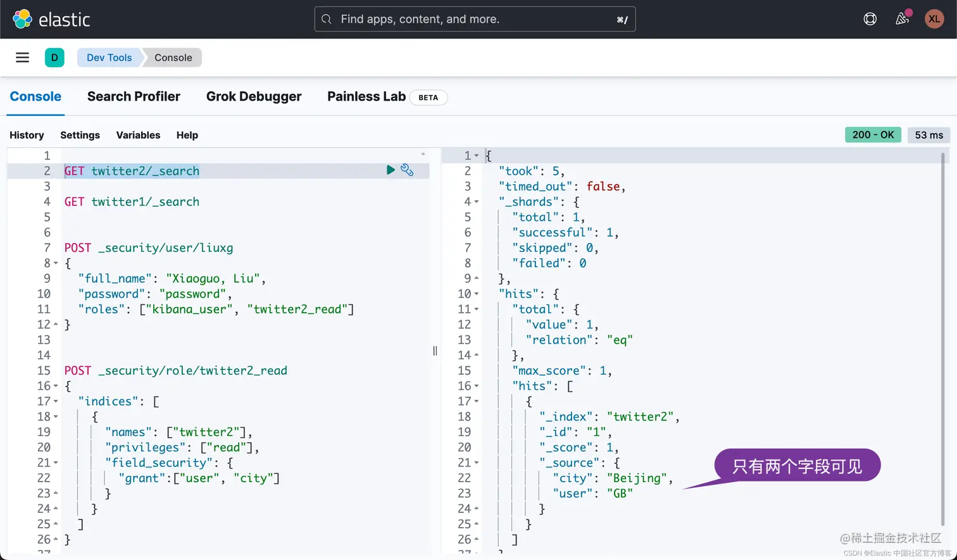Open the help lifebuoy icon

(x=870, y=19)
